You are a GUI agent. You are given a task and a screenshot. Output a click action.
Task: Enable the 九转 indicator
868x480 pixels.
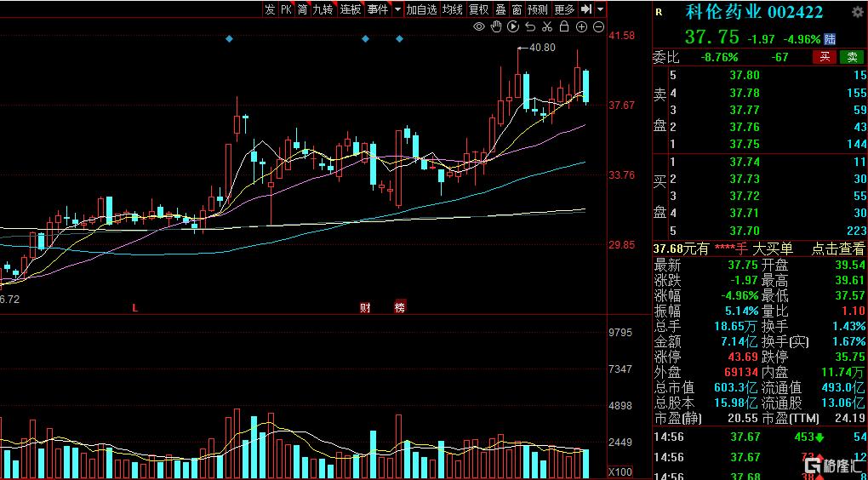[x=323, y=9]
